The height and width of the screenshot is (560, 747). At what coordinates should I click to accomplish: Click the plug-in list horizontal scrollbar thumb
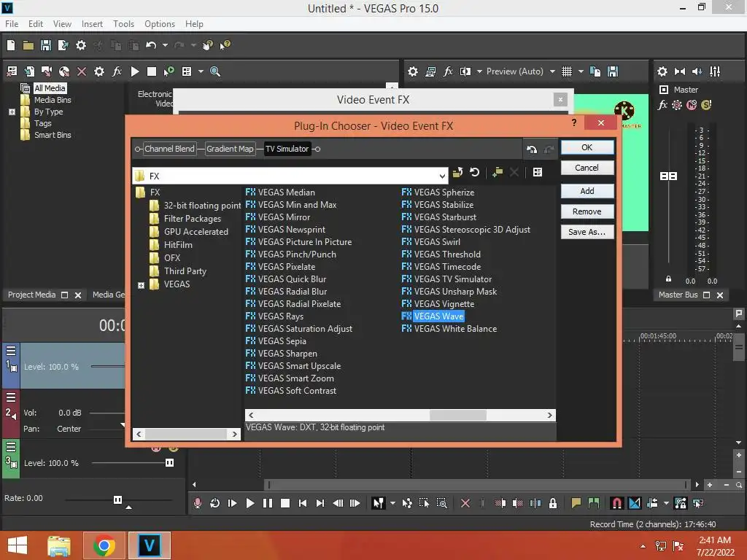coord(458,415)
